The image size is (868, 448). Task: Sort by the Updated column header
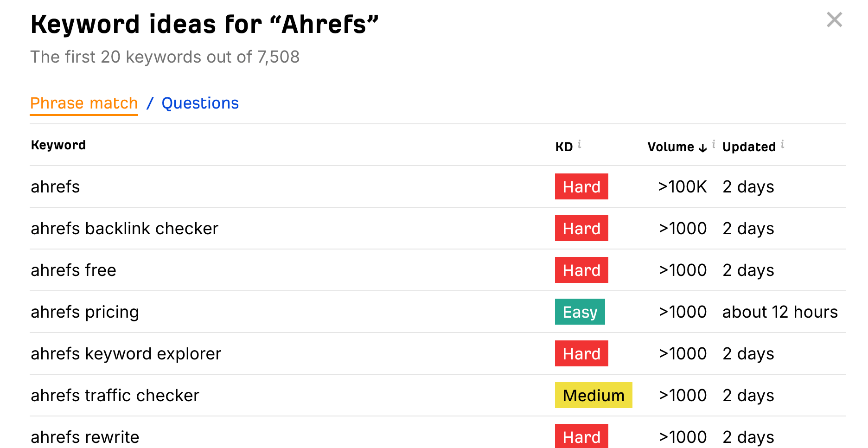pyautogui.click(x=749, y=147)
